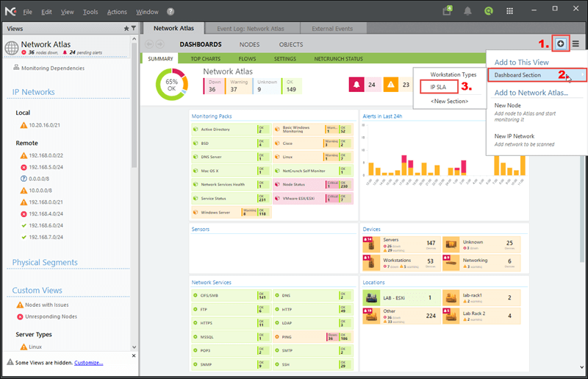Image resolution: width=588 pixels, height=379 pixels.
Task: Select New IP Network menu entry
Action: click(x=514, y=136)
